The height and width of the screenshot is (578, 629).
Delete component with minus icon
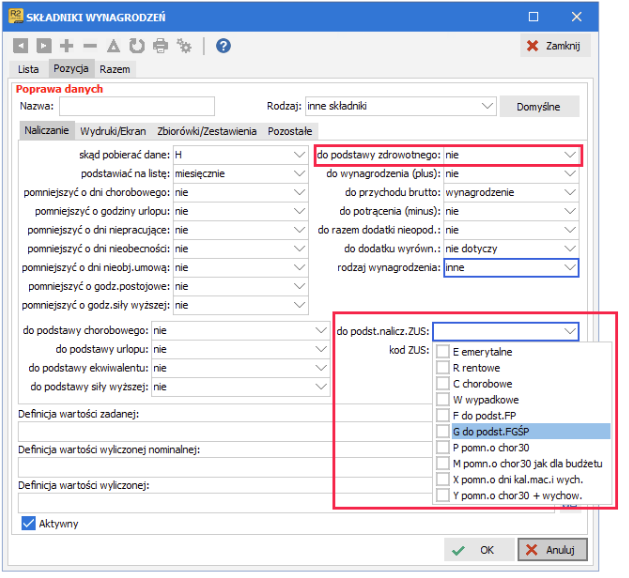point(90,46)
